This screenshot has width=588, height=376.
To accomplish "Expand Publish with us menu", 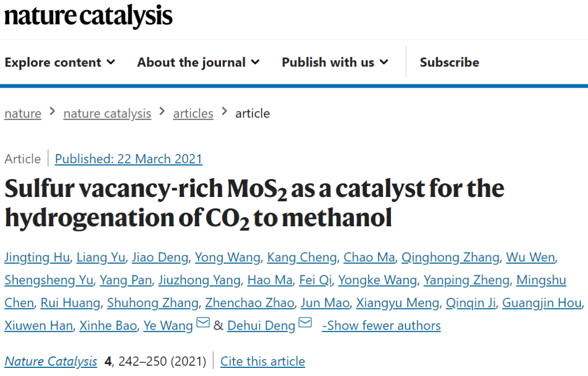I will coord(335,62).
